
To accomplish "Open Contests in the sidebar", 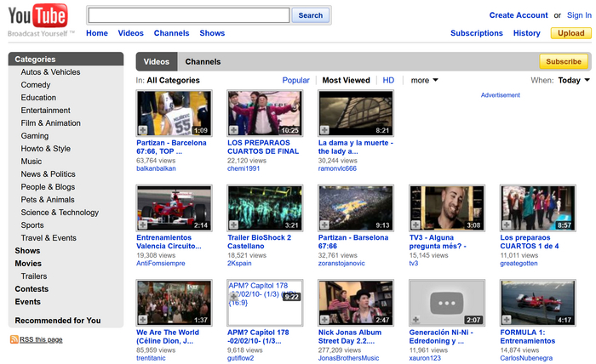I will pos(32,289).
